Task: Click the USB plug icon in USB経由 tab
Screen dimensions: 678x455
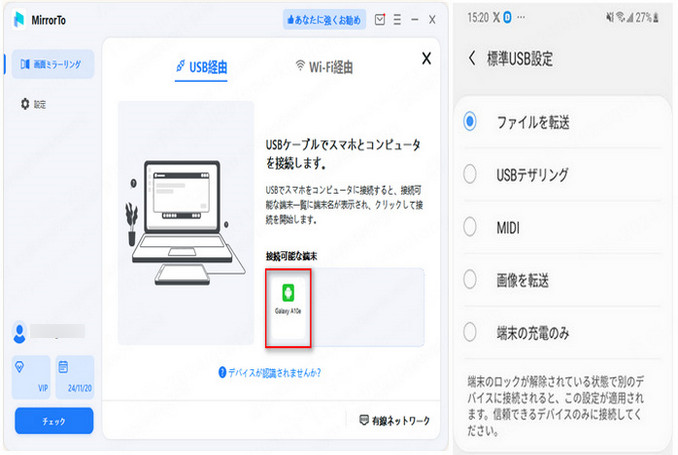Action: point(180,66)
